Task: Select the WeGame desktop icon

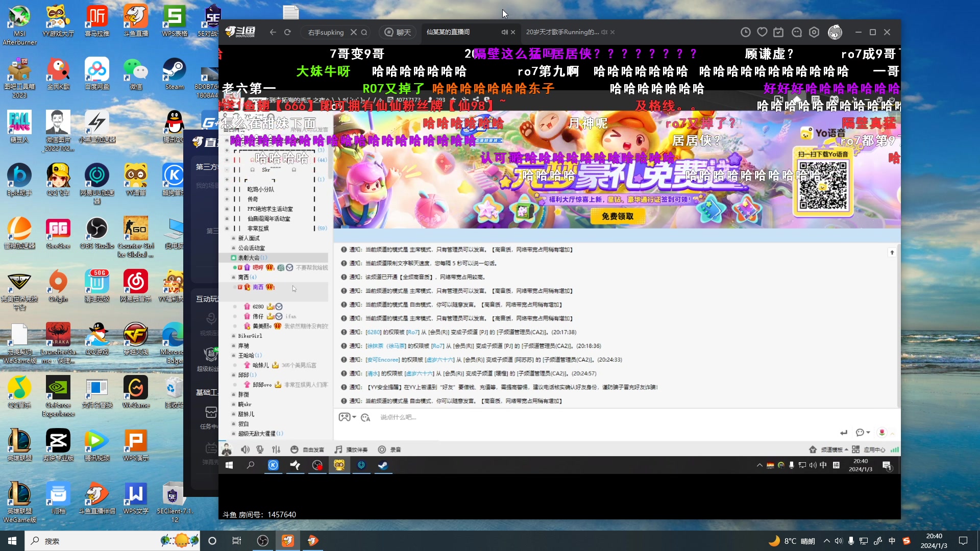Action: [136, 392]
